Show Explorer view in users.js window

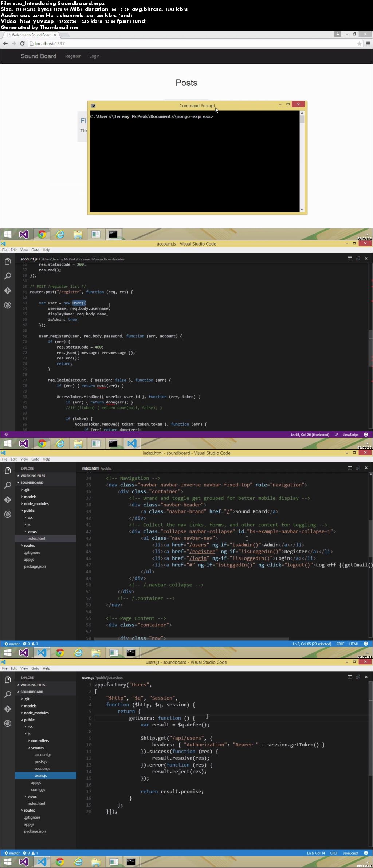pos(7,680)
